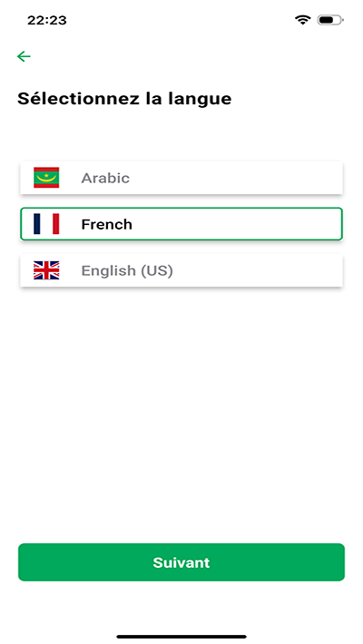Image resolution: width=363 pixels, height=644 pixels.
Task: Tap the 22:23 clock in status bar
Action: 47,20
